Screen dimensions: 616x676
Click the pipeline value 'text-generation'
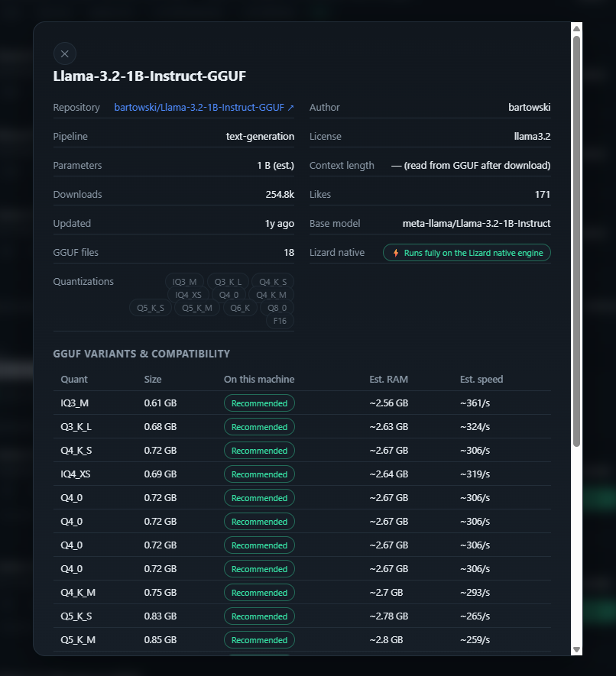tap(260, 136)
